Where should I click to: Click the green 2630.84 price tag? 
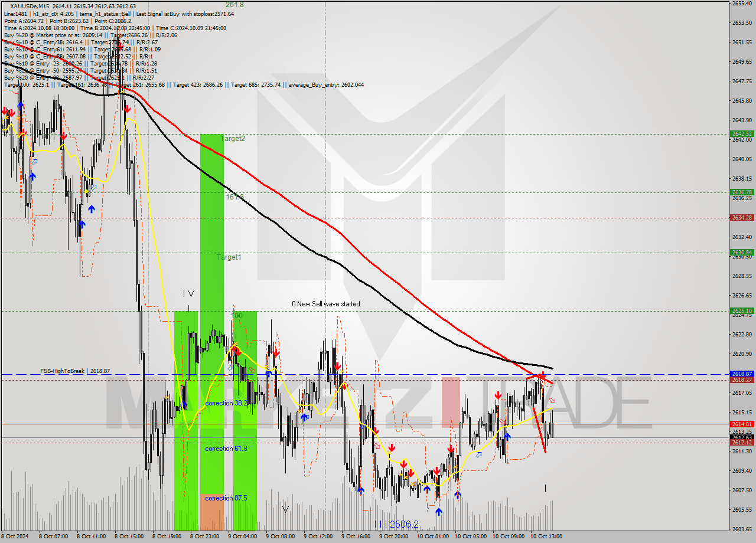742,252
